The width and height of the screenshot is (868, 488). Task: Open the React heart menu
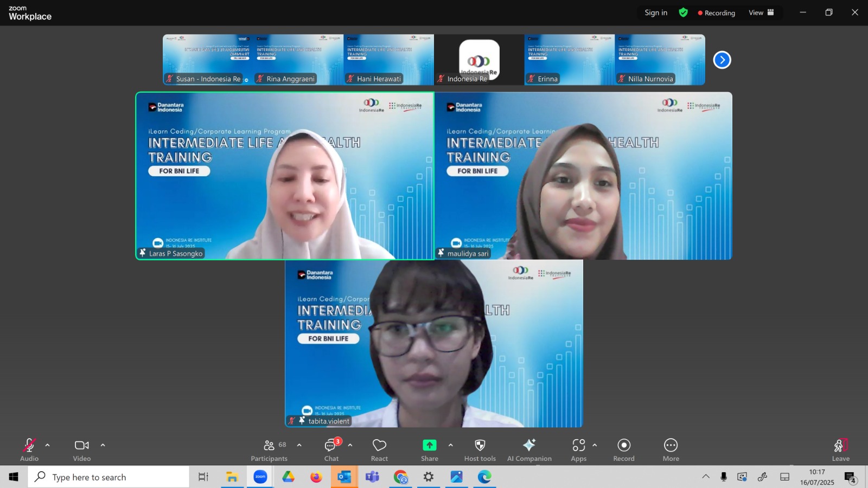coord(379,450)
